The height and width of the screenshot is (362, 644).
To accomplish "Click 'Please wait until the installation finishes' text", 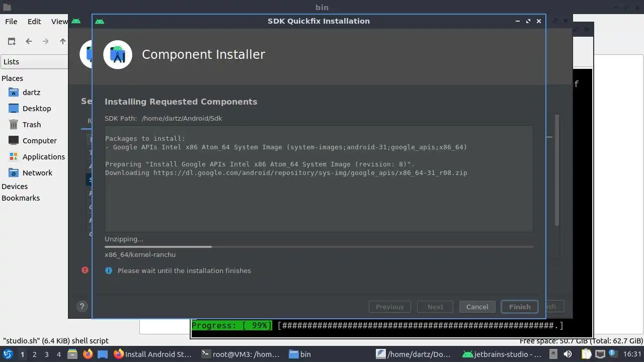I will tap(184, 270).
